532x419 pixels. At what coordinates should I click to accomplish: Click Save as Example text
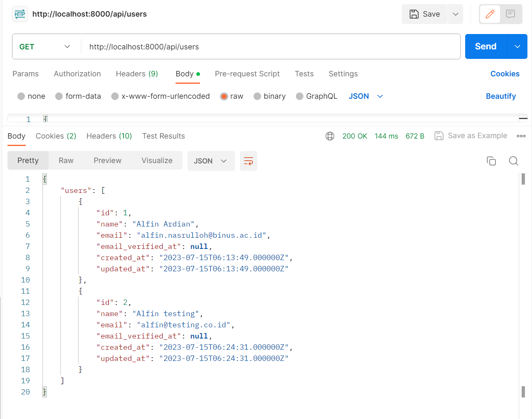[x=478, y=136]
